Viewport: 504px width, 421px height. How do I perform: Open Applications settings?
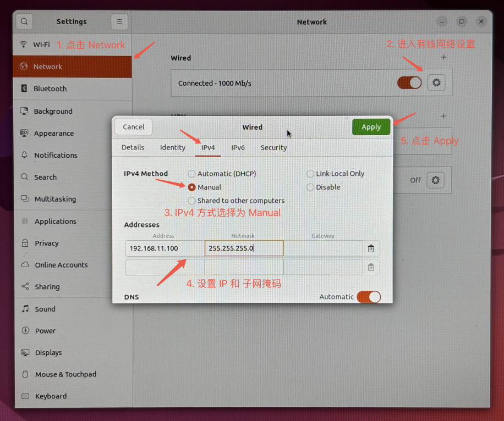(x=63, y=221)
